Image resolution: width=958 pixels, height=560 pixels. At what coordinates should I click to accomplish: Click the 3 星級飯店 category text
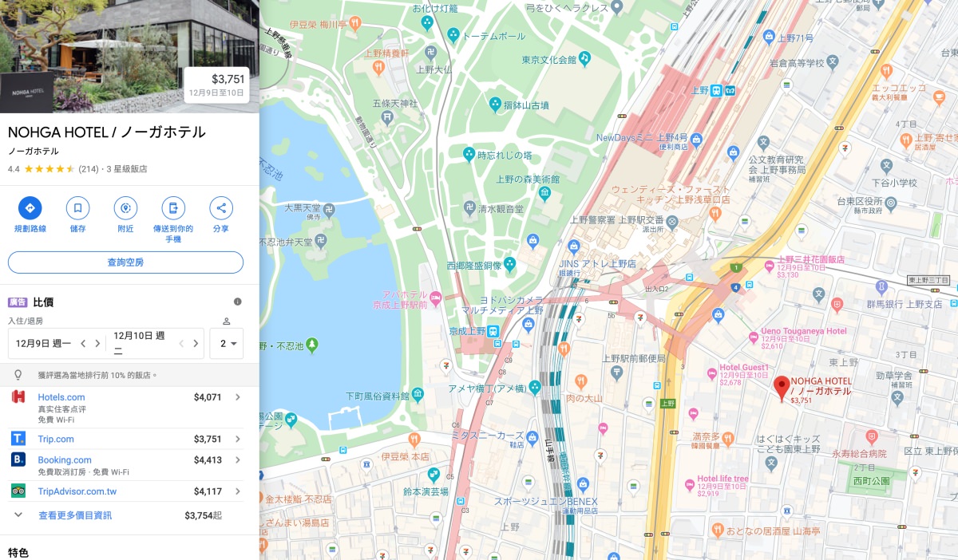(x=128, y=169)
